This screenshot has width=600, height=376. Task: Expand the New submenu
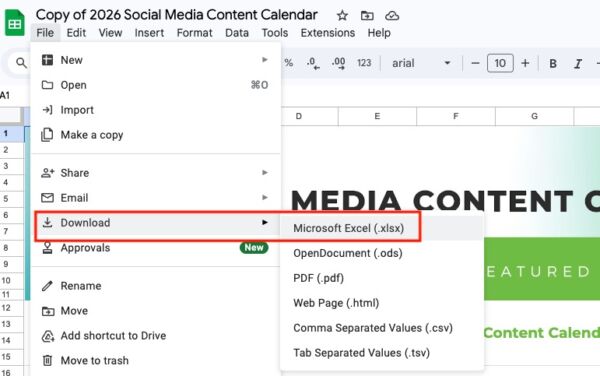pos(155,60)
